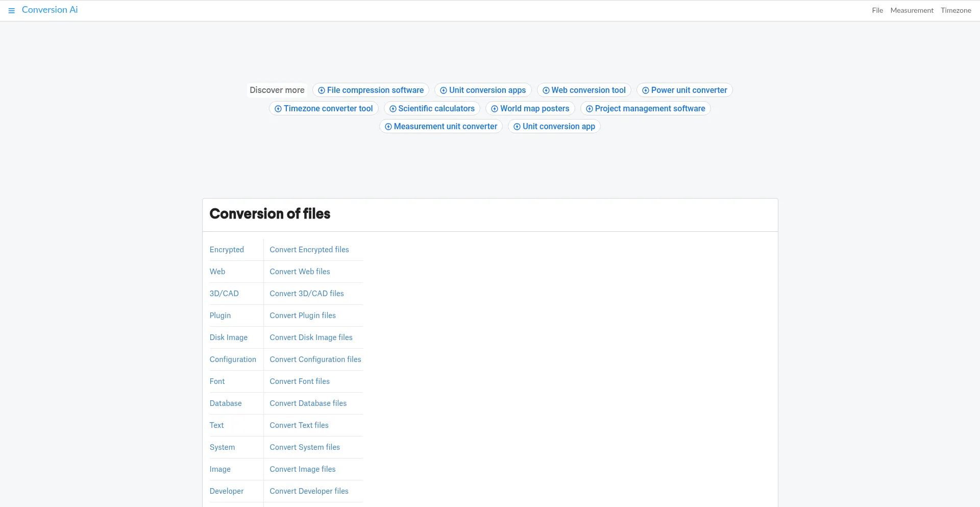Click the arrow icon beside Unit conversion apps
Image resolution: width=980 pixels, height=507 pixels.
444,90
